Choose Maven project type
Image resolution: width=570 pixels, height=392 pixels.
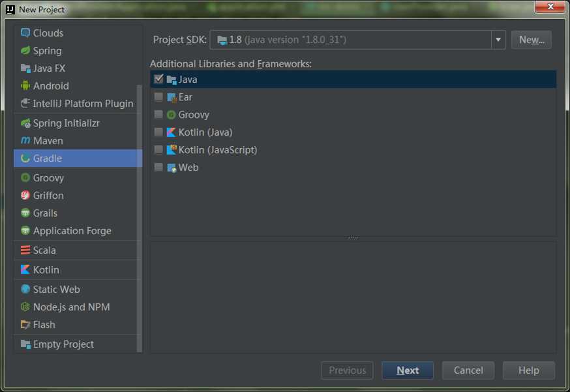tap(78, 141)
